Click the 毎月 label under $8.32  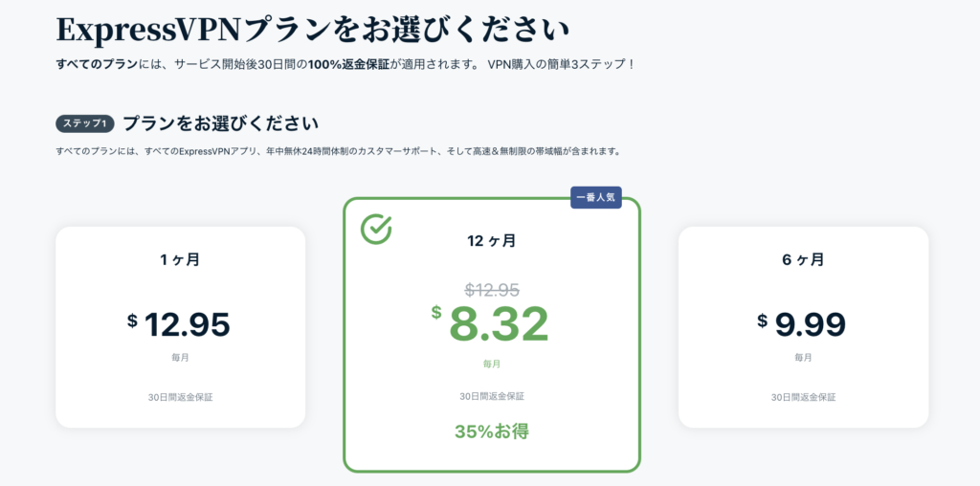[x=491, y=364]
